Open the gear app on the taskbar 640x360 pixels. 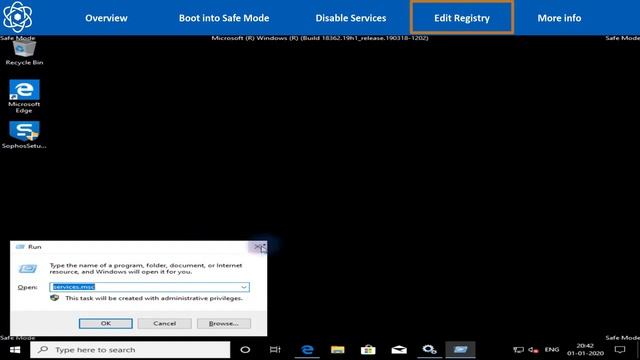click(429, 350)
